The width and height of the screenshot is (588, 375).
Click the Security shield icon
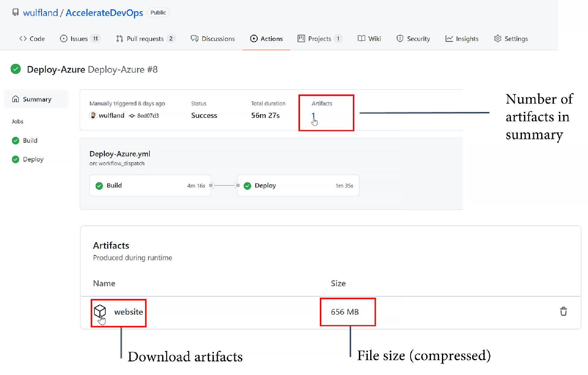400,38
